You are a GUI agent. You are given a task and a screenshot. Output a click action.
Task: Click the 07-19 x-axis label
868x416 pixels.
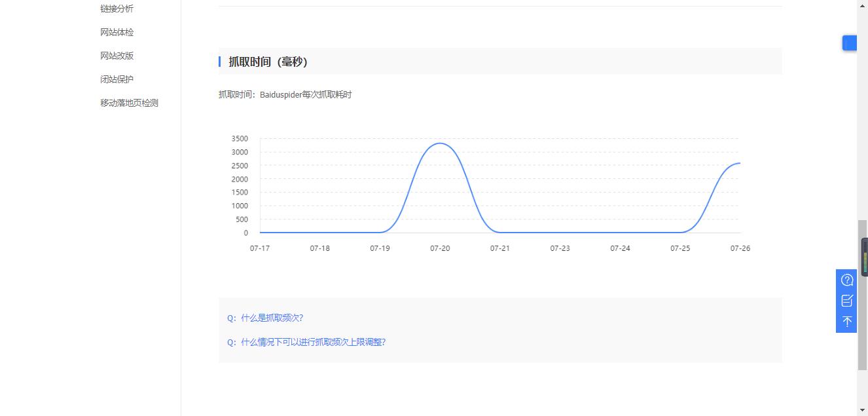coord(380,248)
